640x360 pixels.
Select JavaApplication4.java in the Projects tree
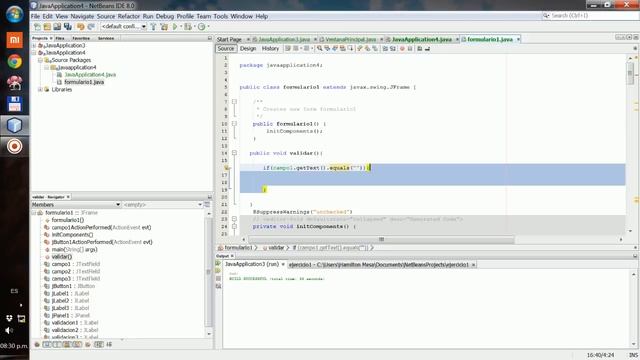90,75
